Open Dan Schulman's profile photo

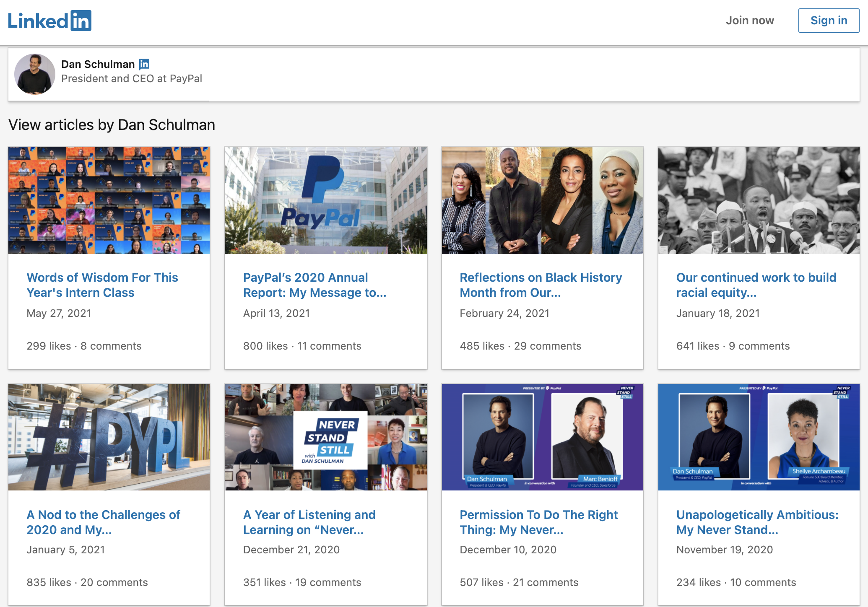[35, 74]
